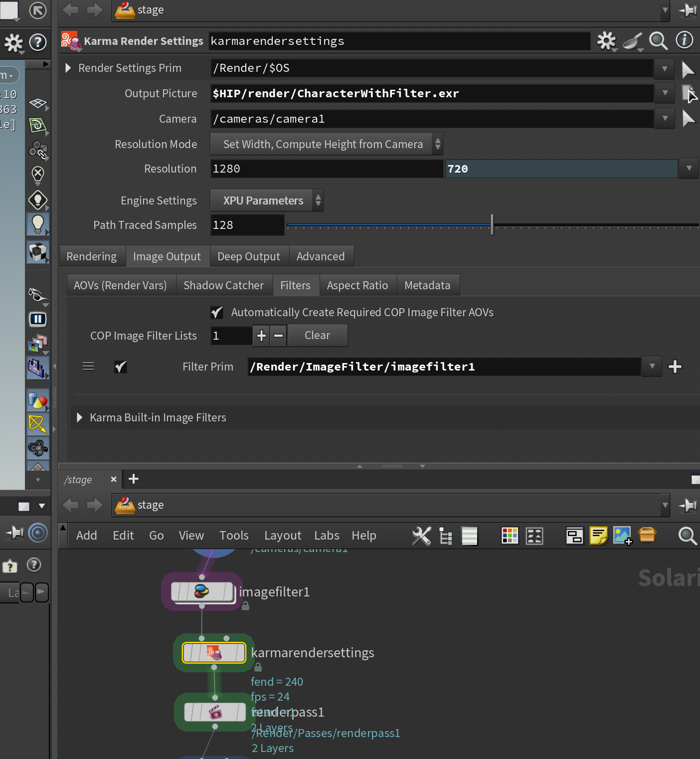Open Aspect Ratio sub-tab
This screenshot has height=759, width=700.
point(357,285)
